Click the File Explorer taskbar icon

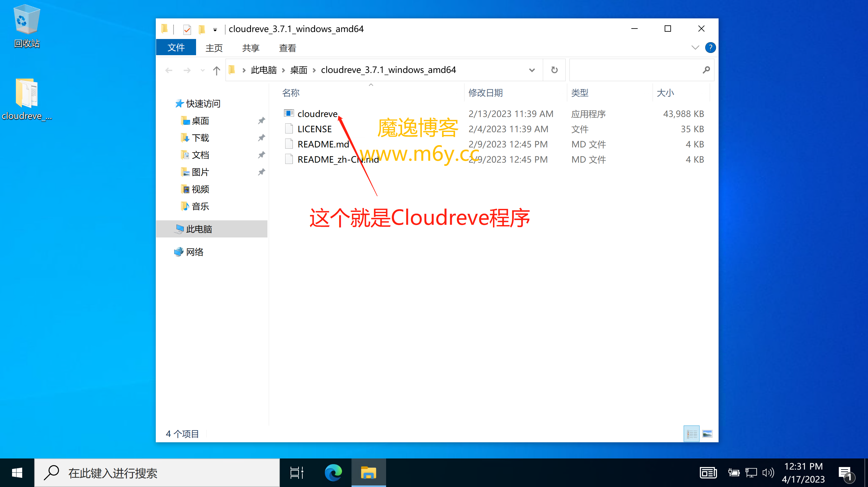pyautogui.click(x=369, y=473)
